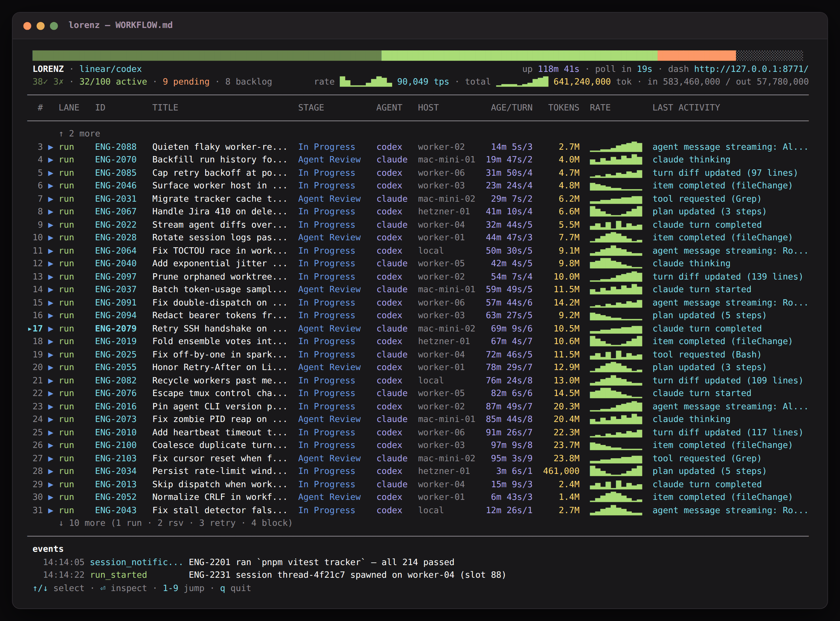Click the rate sparkline in the ENG-2034 row
Screen dimensions: 840x621
(x=616, y=471)
